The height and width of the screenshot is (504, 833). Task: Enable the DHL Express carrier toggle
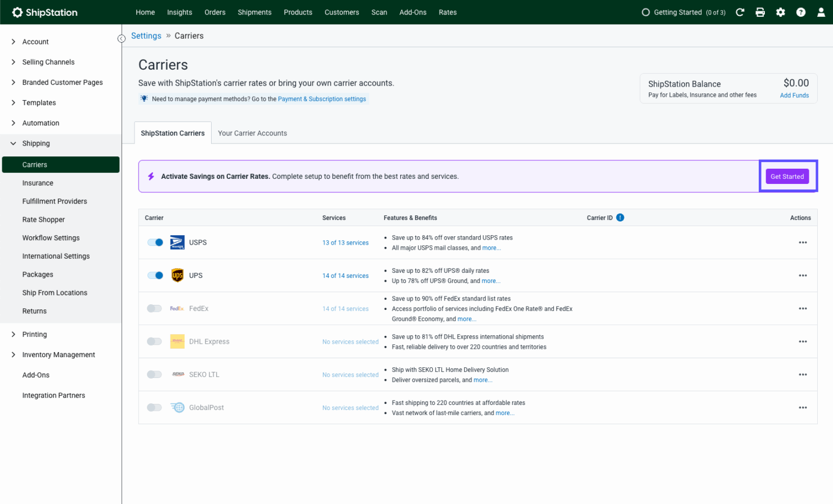click(x=155, y=341)
